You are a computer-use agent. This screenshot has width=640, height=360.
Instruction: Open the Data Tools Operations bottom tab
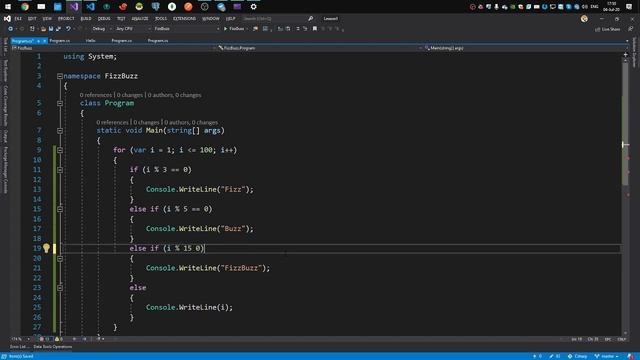click(x=53, y=347)
